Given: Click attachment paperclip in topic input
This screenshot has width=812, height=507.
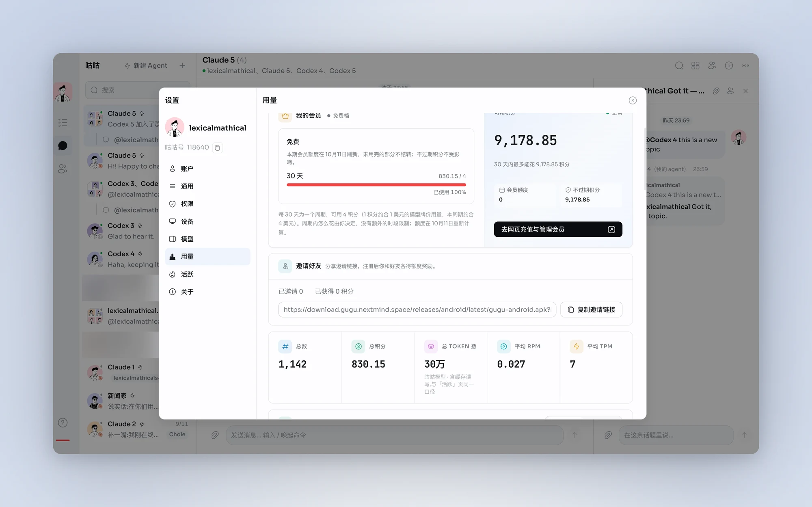Looking at the screenshot, I should coord(608,435).
